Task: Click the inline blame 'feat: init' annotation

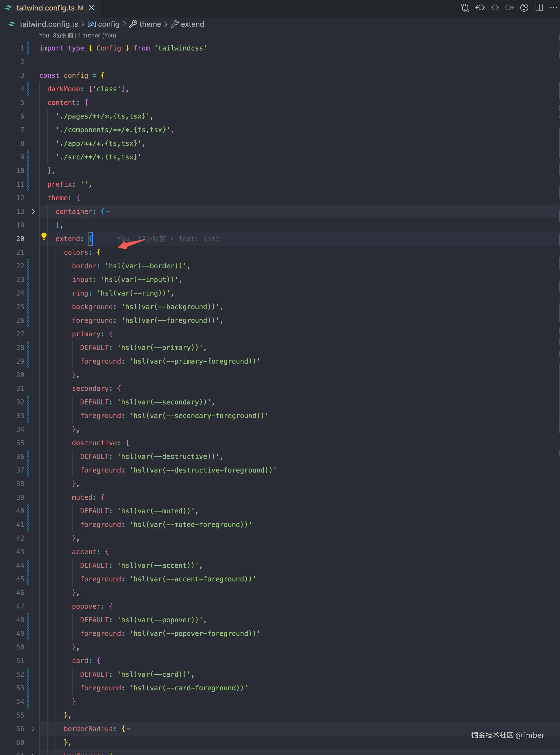Action: tap(198, 239)
